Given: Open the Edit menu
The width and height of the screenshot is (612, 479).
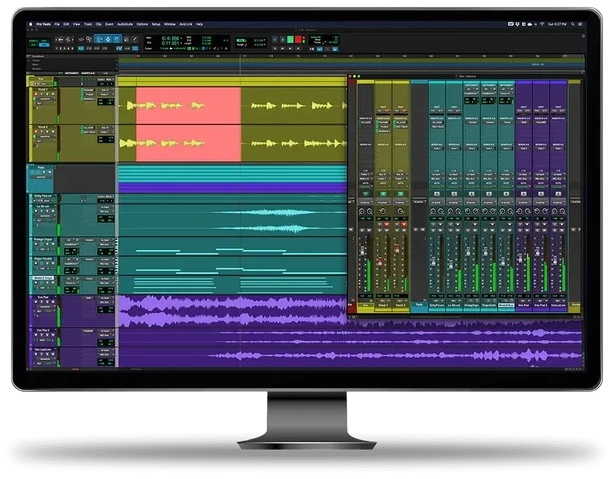Looking at the screenshot, I should [x=66, y=24].
